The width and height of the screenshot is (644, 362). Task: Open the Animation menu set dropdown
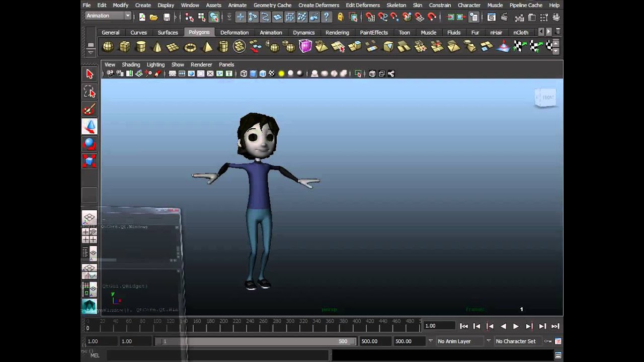pos(108,16)
